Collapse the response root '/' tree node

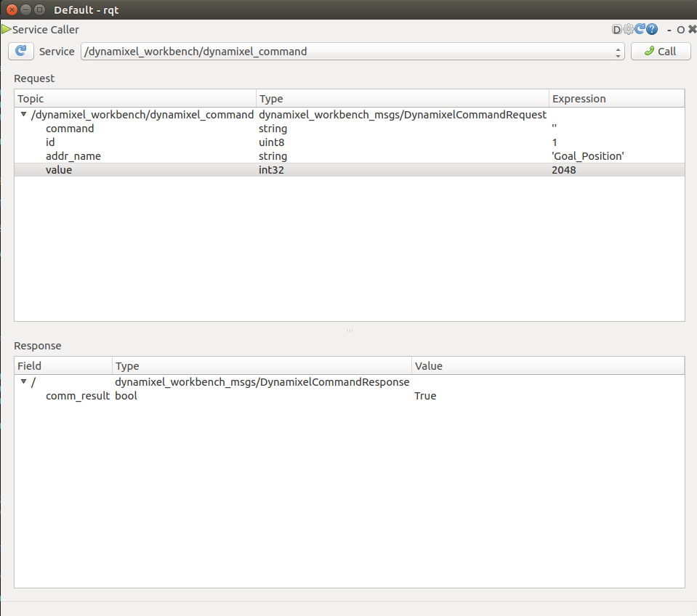coord(23,382)
